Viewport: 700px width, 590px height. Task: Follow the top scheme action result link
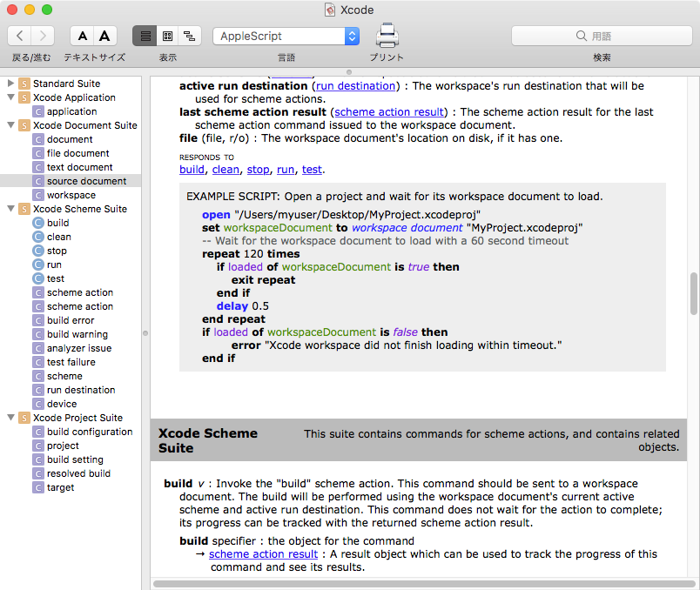click(389, 112)
